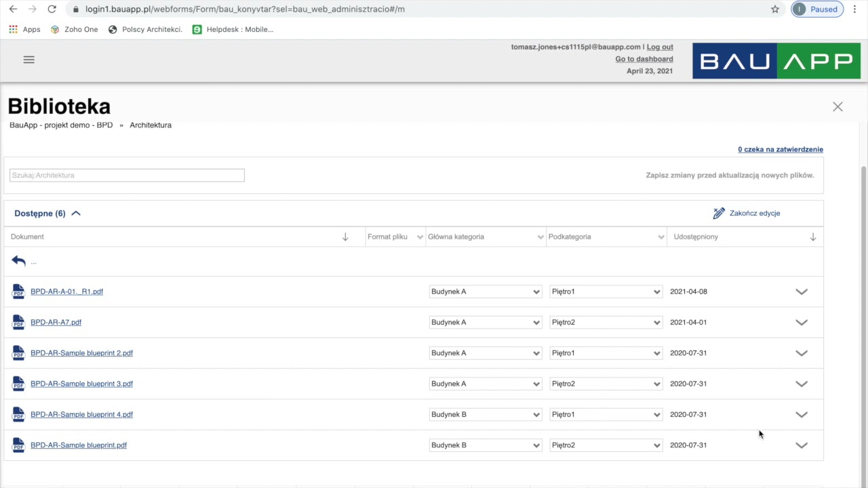Expand row details for Sample blueprint 2.pdf
868x488 pixels.
[x=802, y=353]
